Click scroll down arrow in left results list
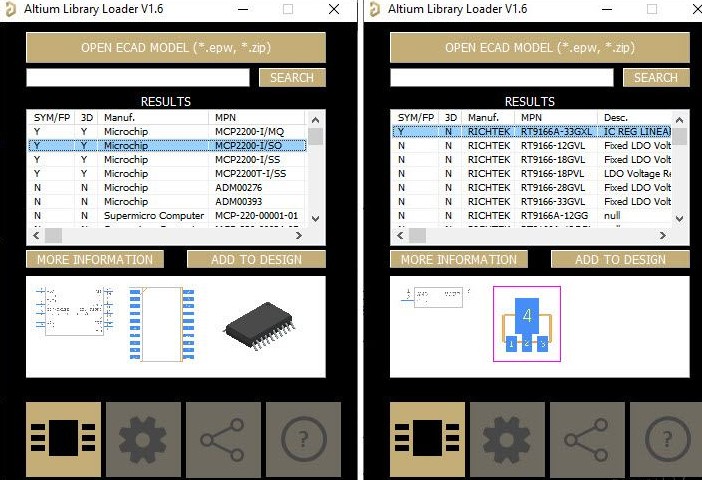This screenshot has width=702, height=480. 315,219
